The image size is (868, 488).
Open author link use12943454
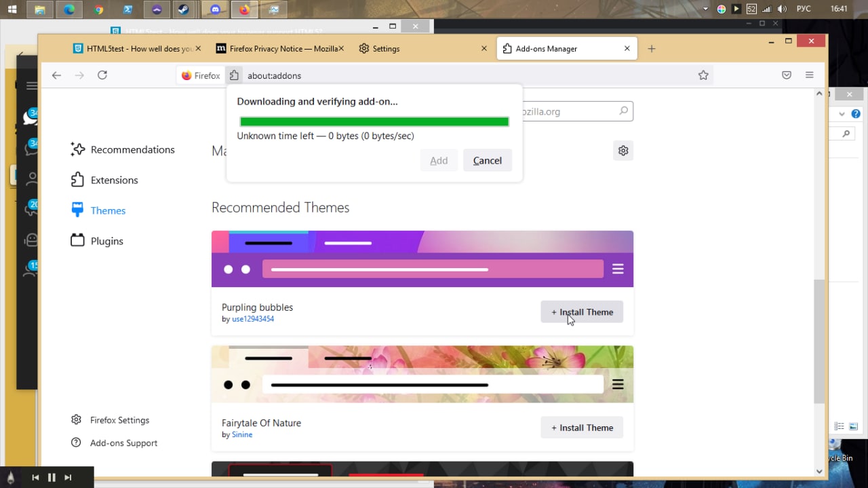pyautogui.click(x=253, y=319)
